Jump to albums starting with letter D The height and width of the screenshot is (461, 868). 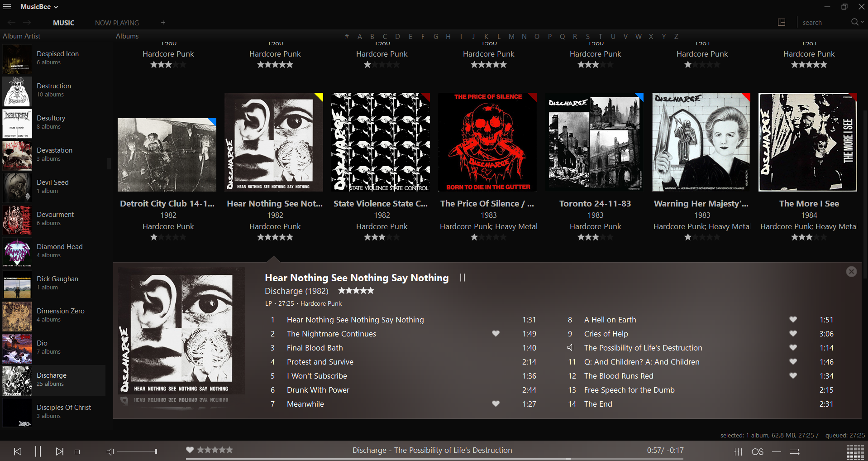397,37
